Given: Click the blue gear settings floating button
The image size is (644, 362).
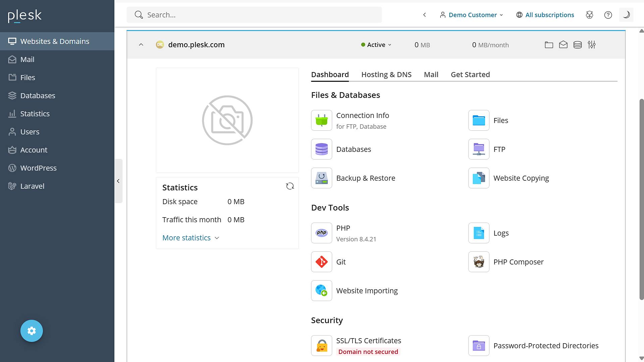Looking at the screenshot, I should (32, 331).
